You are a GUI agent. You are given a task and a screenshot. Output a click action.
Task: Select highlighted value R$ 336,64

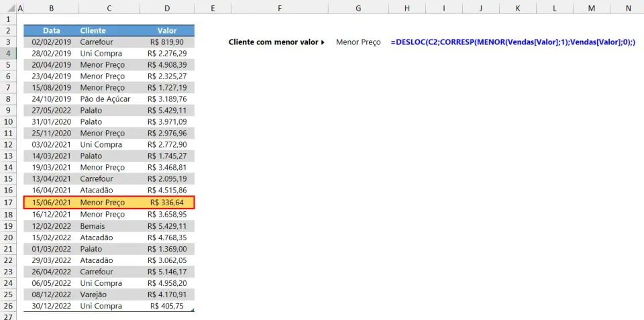[x=167, y=203]
